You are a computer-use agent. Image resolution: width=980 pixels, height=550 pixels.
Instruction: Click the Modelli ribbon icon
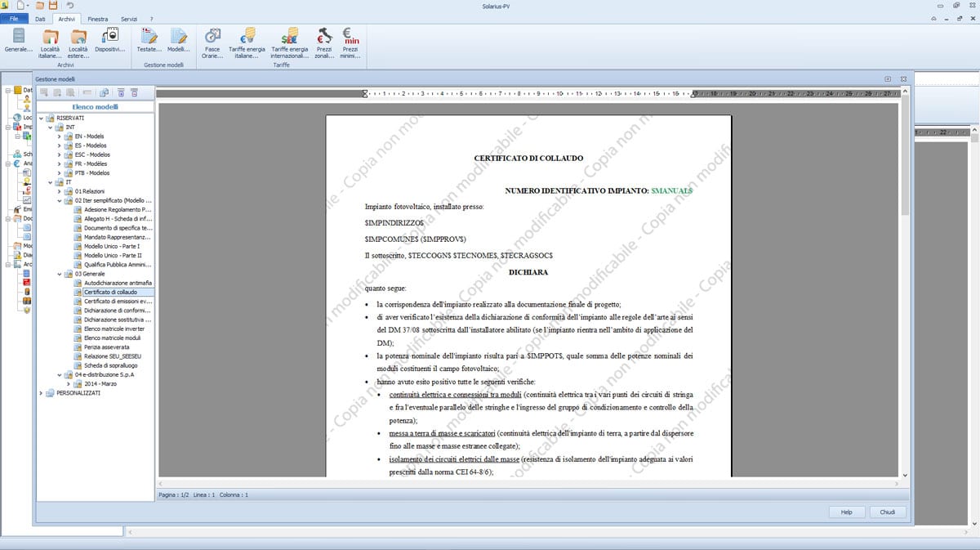click(x=179, y=38)
